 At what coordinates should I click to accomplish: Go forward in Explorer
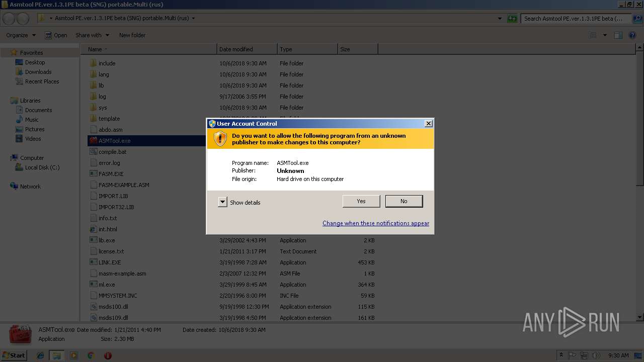tap(23, 19)
